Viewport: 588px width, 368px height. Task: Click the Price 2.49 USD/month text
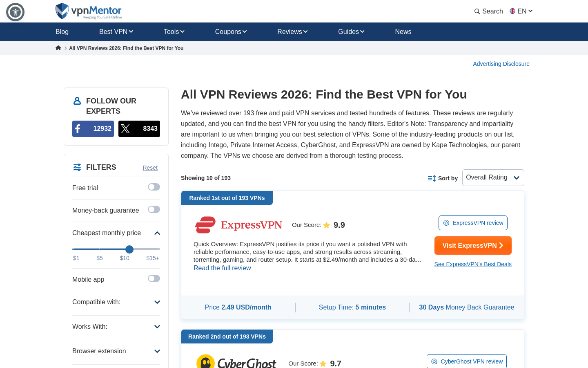[238, 307]
